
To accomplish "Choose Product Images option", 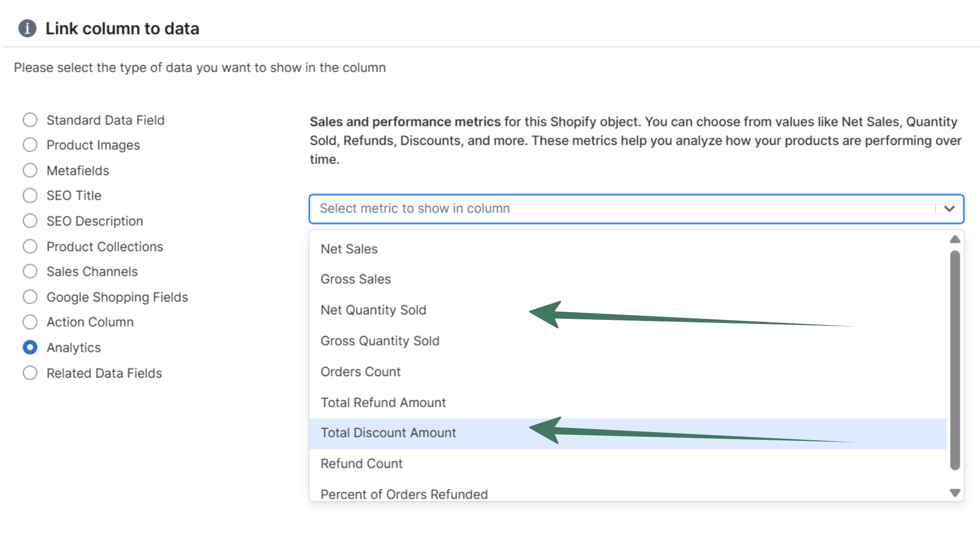I will (x=30, y=144).
